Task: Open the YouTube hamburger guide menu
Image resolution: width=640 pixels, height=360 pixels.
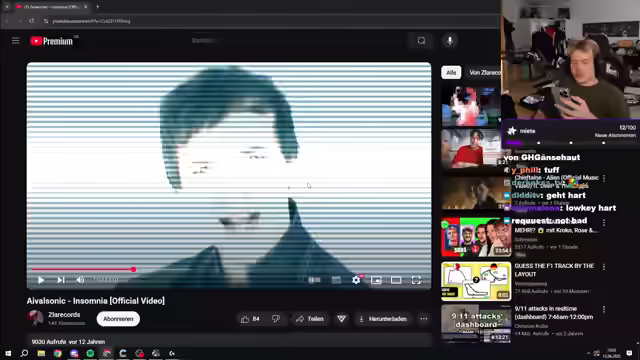Action: point(16,40)
